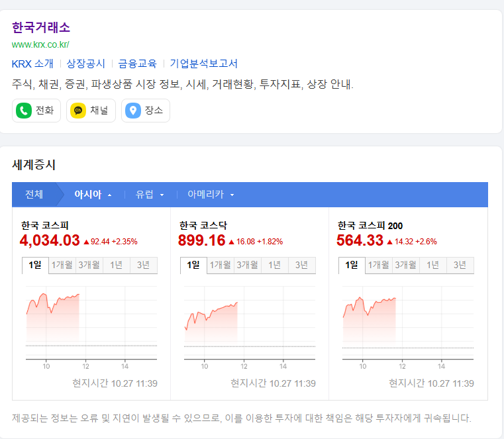The width and height of the screenshot is (504, 439).
Task: Select 1일 tab for 한국 코스피 200
Action: (352, 265)
